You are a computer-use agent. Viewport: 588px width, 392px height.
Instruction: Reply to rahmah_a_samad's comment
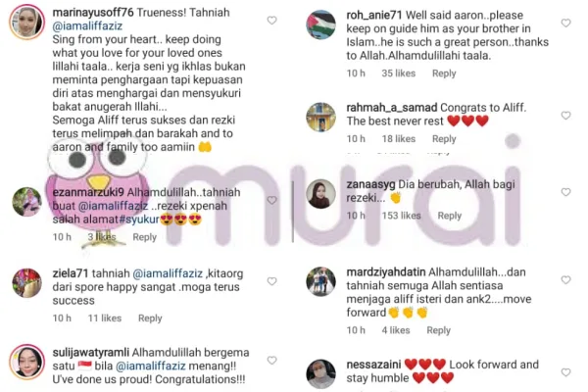(x=444, y=139)
